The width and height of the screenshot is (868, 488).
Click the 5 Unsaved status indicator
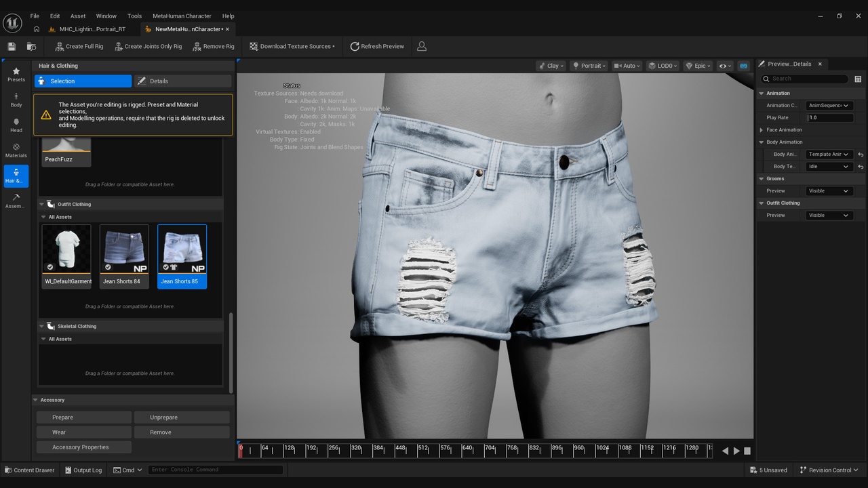pos(769,470)
